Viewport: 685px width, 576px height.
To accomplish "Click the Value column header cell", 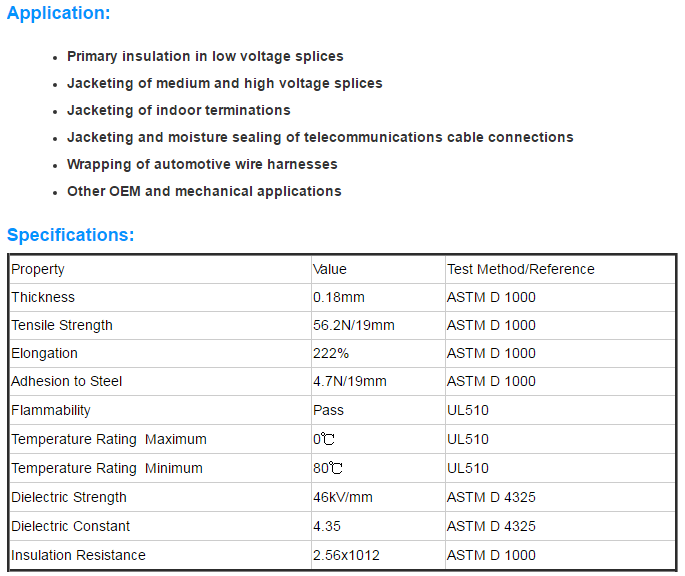I will (x=378, y=269).
